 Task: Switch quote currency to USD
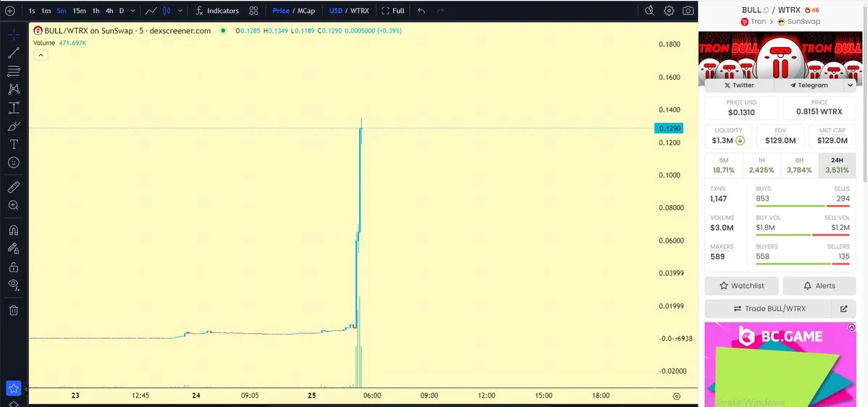pos(335,11)
